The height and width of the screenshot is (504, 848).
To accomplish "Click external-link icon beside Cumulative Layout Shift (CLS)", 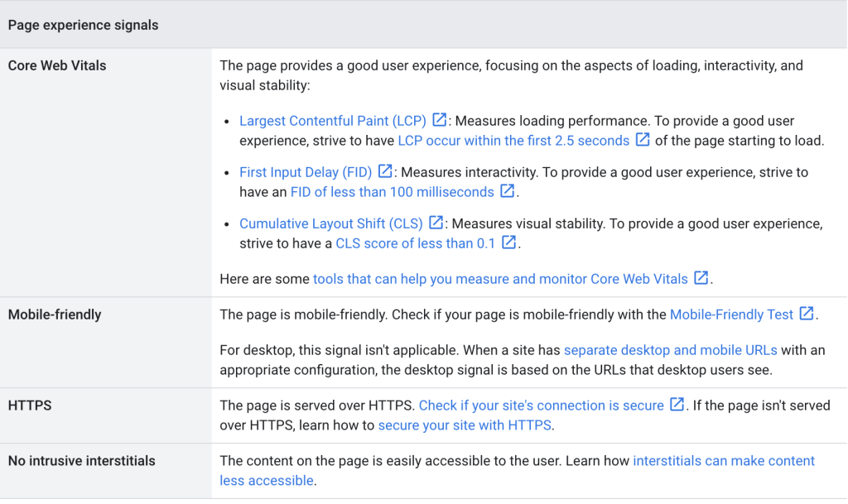I will tap(436, 223).
